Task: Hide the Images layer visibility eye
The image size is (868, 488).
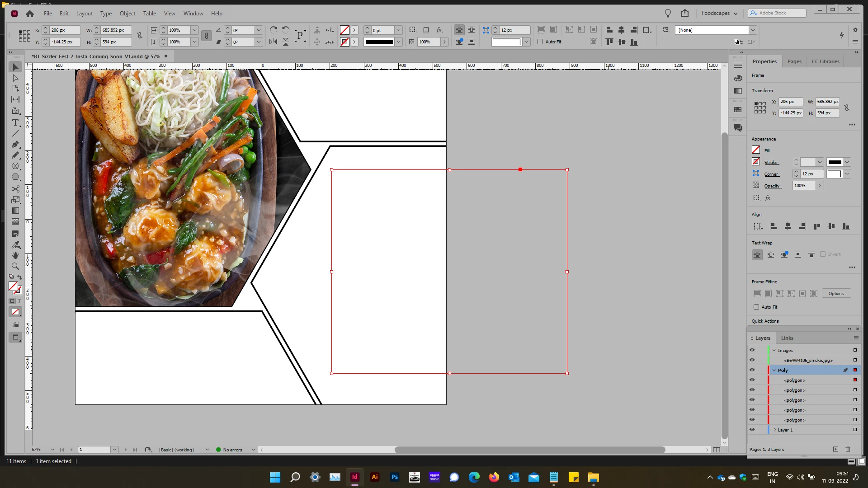Action: tap(752, 350)
